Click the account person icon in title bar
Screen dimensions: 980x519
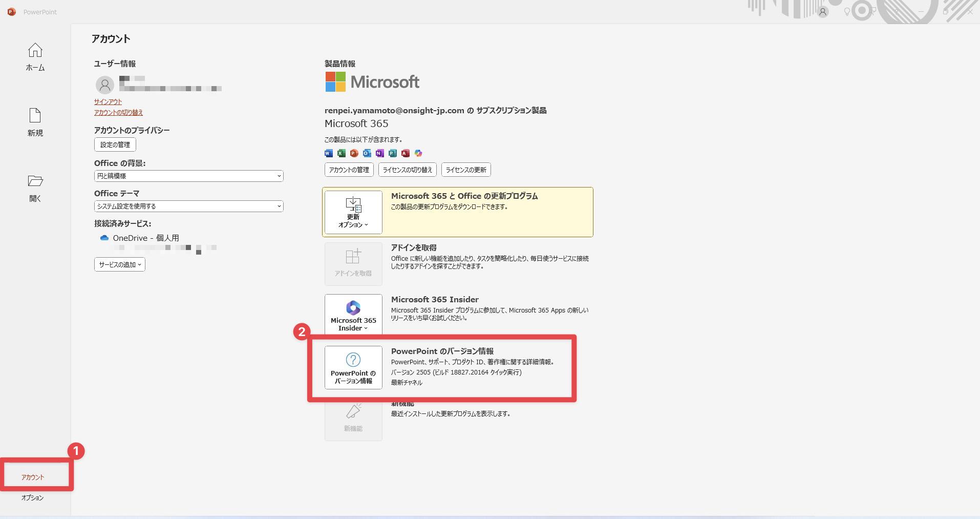point(823,12)
